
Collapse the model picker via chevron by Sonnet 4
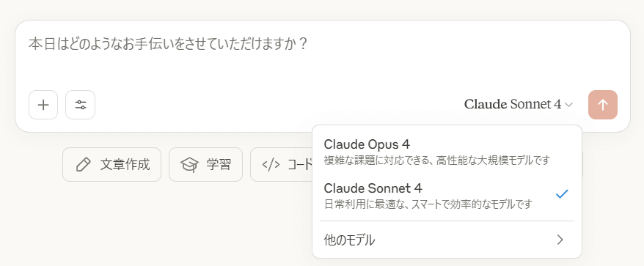569,105
